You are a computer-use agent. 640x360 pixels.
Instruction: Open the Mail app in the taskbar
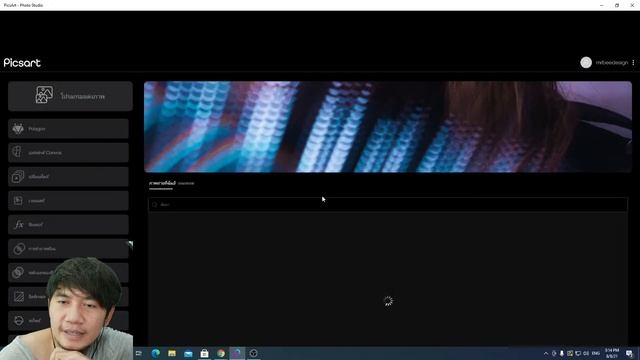188,353
